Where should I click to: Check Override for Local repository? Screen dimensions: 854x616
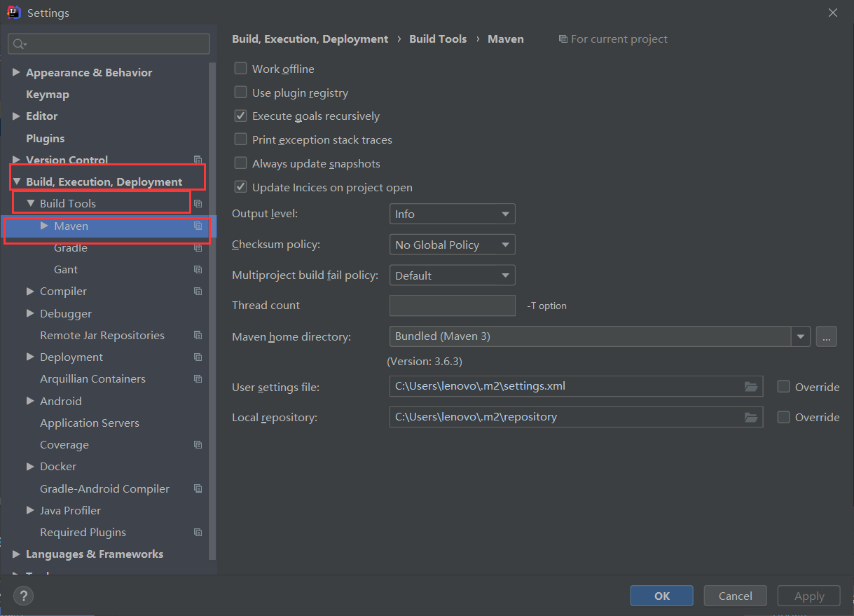tap(784, 417)
